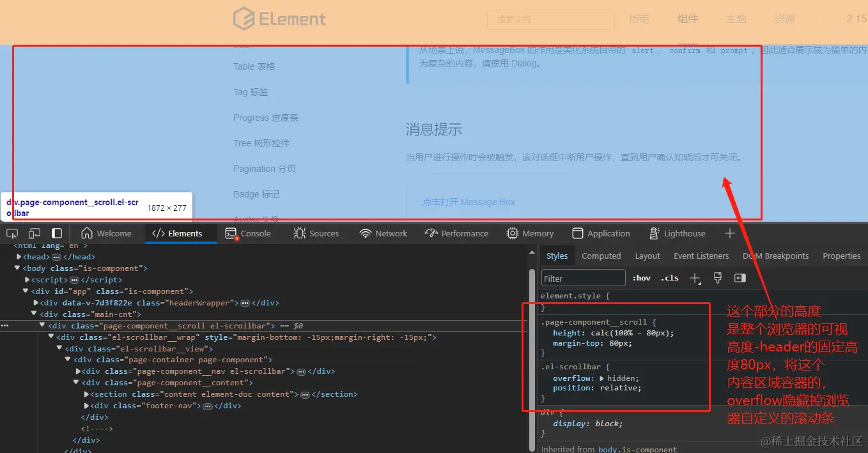Click the style Filter input field
This screenshot has width=868, height=453.
tap(583, 277)
